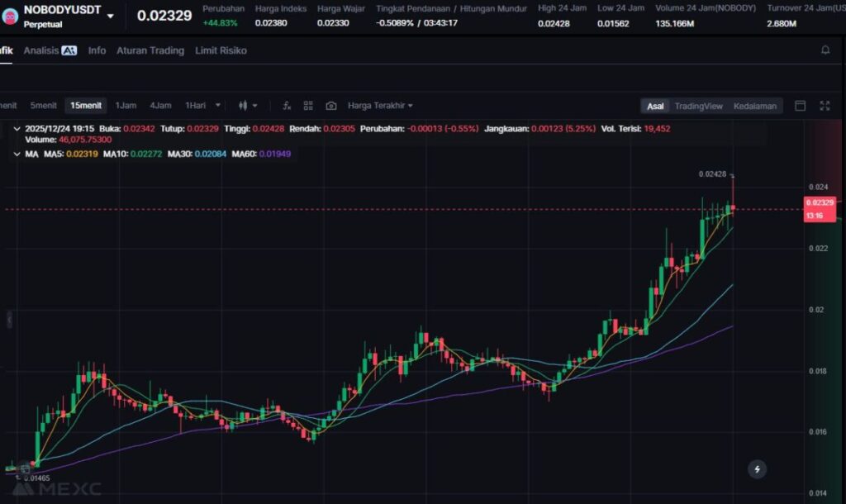This screenshot has height=504, width=846.
Task: Click the chart layout window icon
Action: tap(800, 106)
